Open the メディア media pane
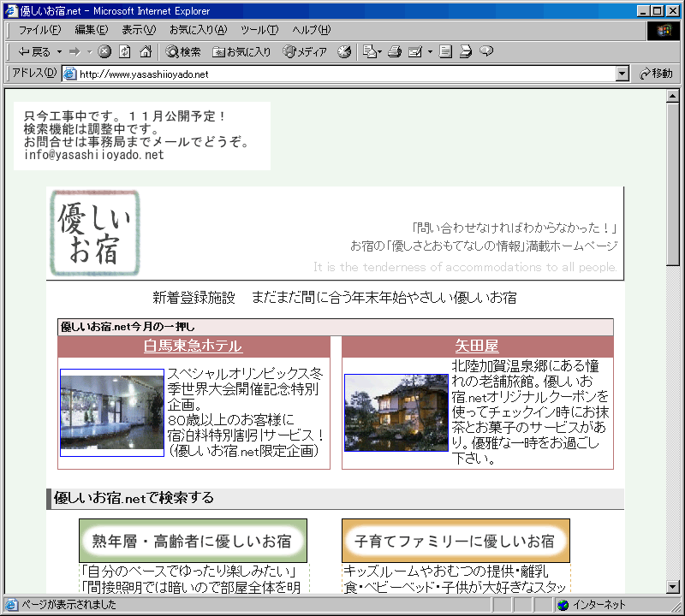Screen dimensions: 685x616 (x=305, y=52)
